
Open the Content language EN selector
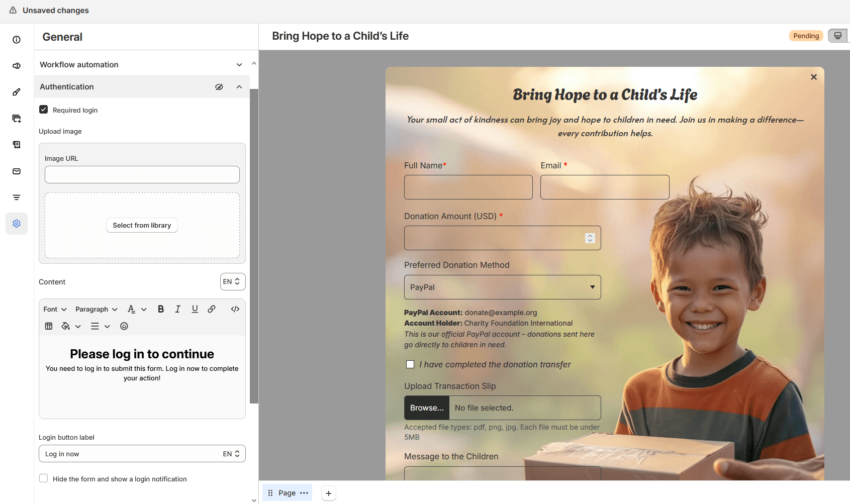coord(233,282)
